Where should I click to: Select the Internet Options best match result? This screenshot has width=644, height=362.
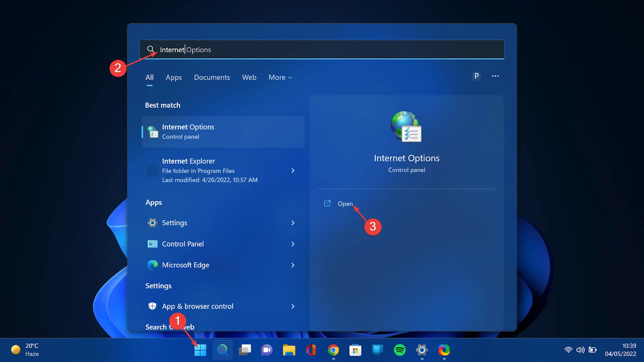pyautogui.click(x=223, y=132)
